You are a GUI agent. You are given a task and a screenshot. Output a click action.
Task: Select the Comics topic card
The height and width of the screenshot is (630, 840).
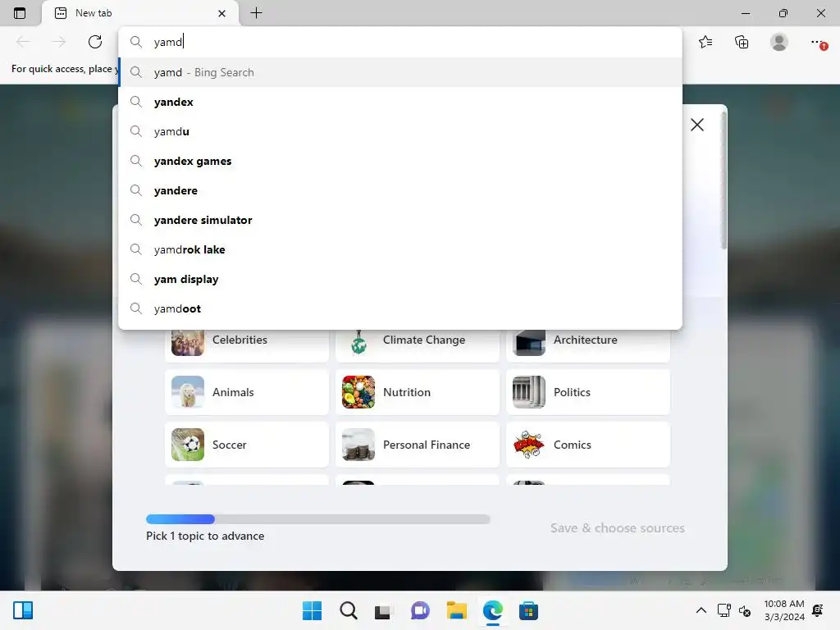pos(588,445)
